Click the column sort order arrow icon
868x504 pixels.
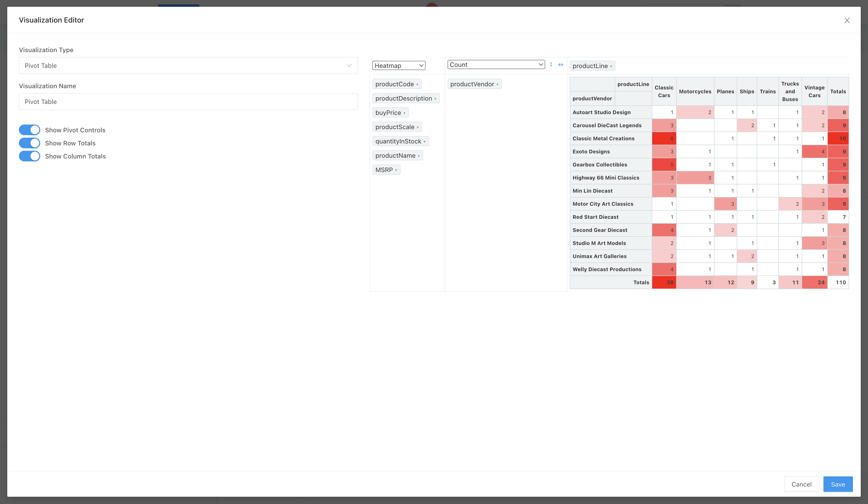tap(561, 64)
